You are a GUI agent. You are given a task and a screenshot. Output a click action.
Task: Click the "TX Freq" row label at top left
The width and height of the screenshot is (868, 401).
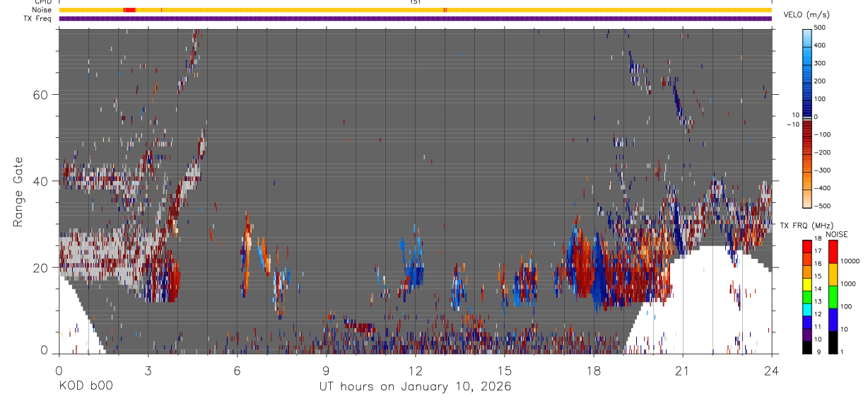(x=38, y=18)
